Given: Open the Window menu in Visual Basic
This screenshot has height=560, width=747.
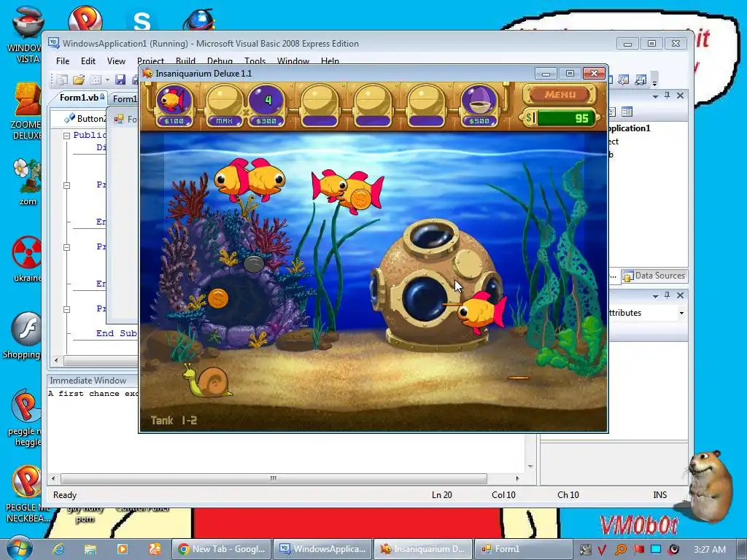Looking at the screenshot, I should [x=293, y=61].
